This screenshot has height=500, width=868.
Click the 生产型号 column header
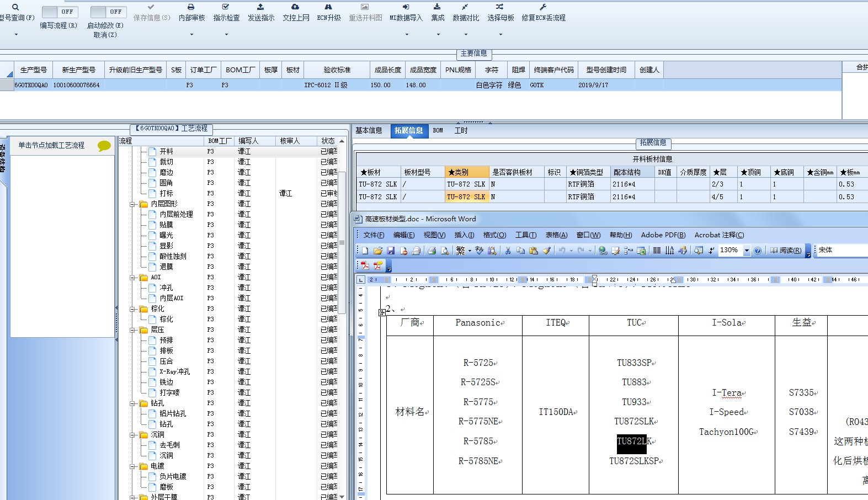(x=34, y=70)
